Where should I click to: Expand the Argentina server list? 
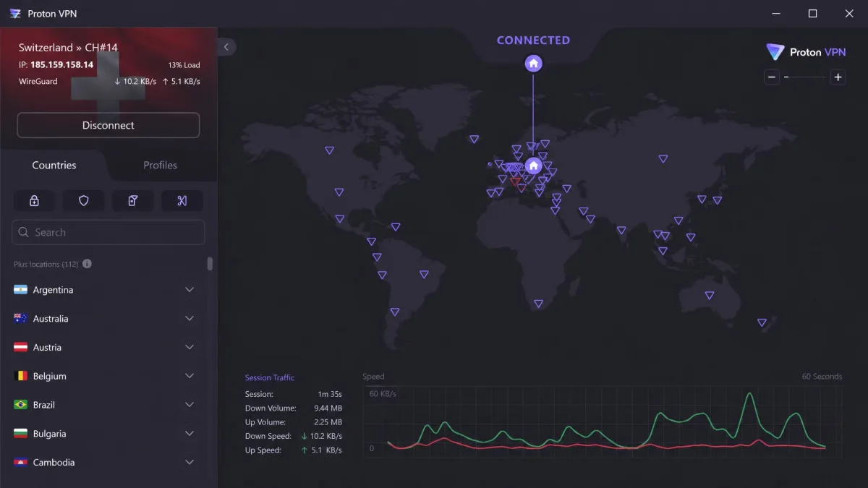point(190,290)
